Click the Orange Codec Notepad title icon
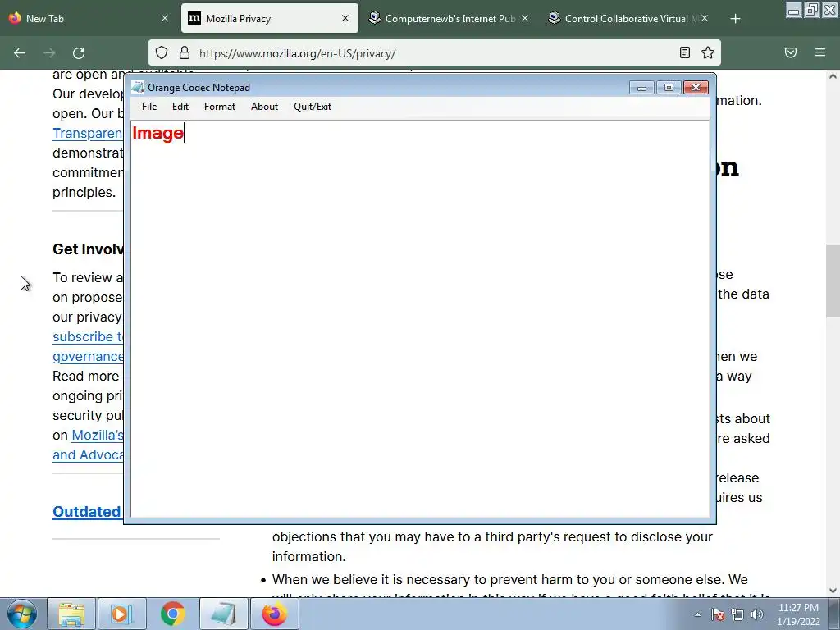This screenshot has width=840, height=630. (138, 87)
